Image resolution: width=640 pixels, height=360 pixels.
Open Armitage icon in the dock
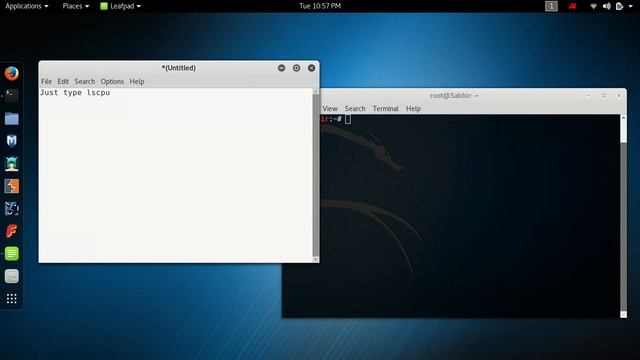click(x=11, y=164)
